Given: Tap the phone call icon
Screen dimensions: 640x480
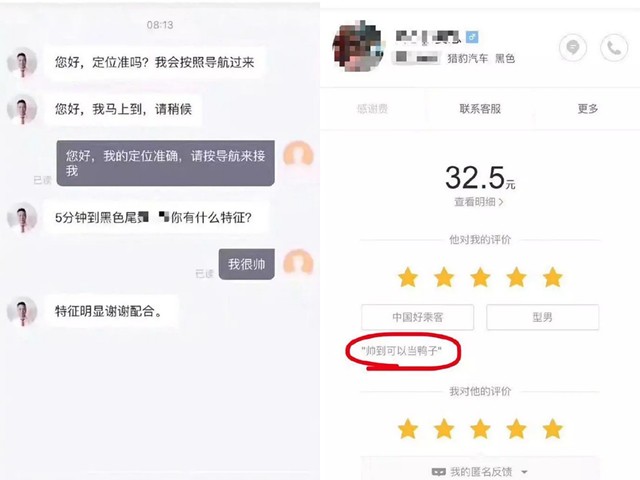Looking at the screenshot, I should point(614,48).
